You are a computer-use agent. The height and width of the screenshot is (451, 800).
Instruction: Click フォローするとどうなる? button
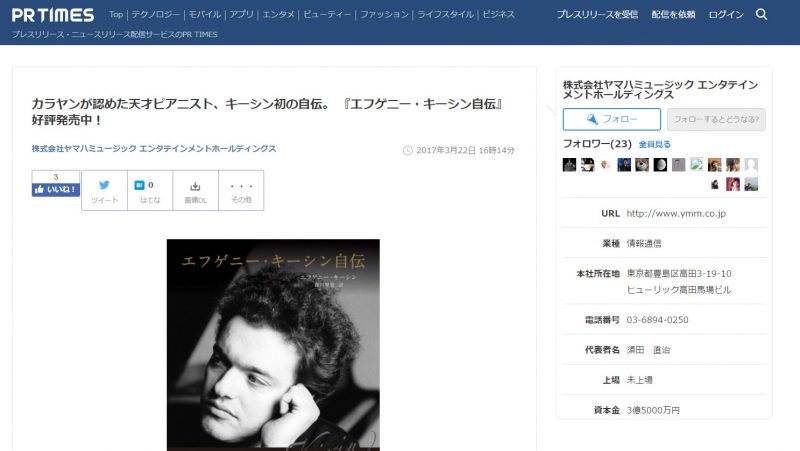tap(716, 119)
